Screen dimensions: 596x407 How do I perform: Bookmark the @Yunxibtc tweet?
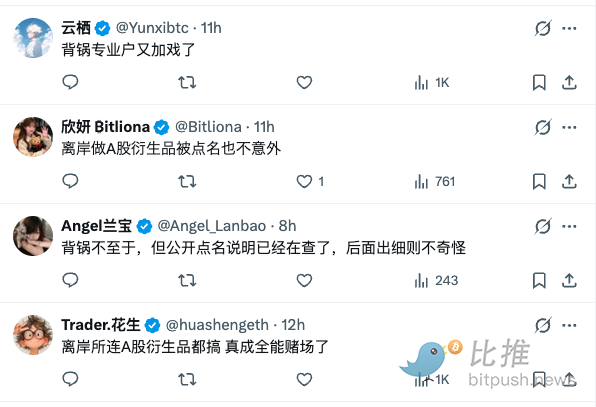539,82
